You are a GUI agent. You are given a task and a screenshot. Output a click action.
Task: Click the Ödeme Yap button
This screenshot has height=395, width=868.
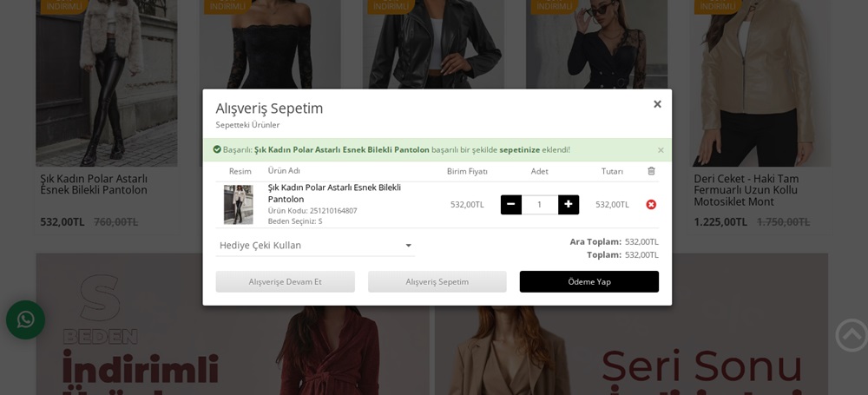pyautogui.click(x=589, y=281)
